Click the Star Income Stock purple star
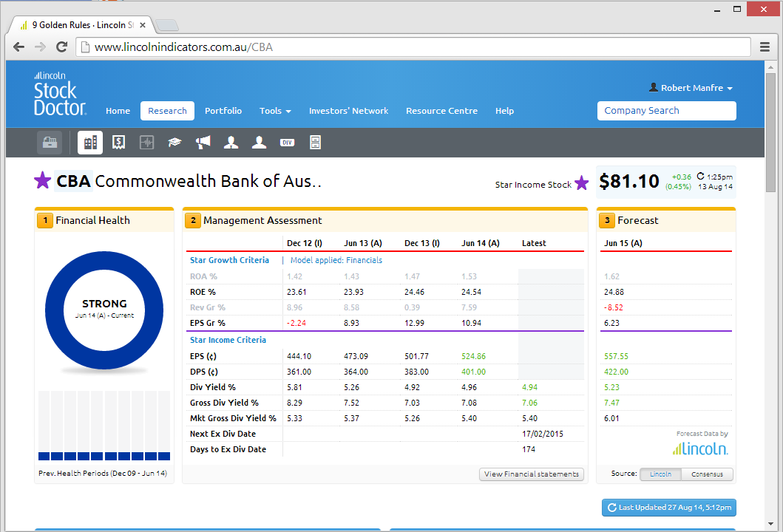Viewport: 783px width, 532px height. click(x=581, y=183)
